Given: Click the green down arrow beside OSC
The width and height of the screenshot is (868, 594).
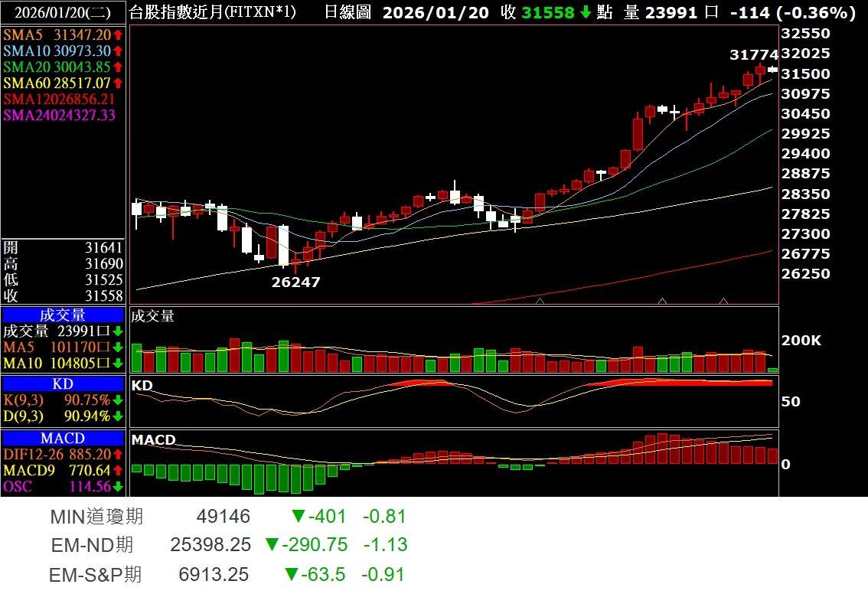Looking at the screenshot, I should tap(118, 487).
